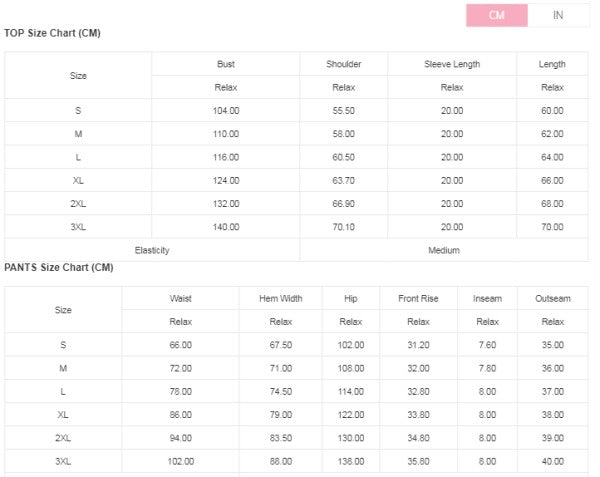Screen dimensions: 600x477
Task: Click the PANTS Size Chart (CM) title
Action: pyautogui.click(x=59, y=267)
